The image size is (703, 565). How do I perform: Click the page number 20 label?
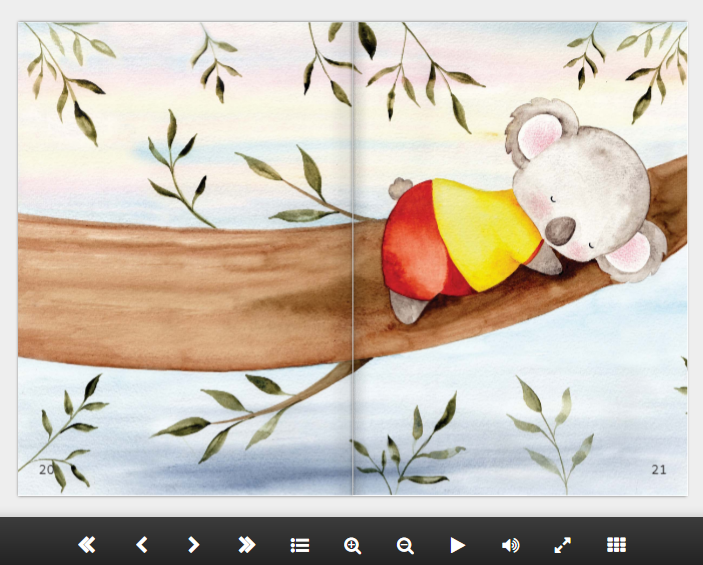pyautogui.click(x=47, y=469)
